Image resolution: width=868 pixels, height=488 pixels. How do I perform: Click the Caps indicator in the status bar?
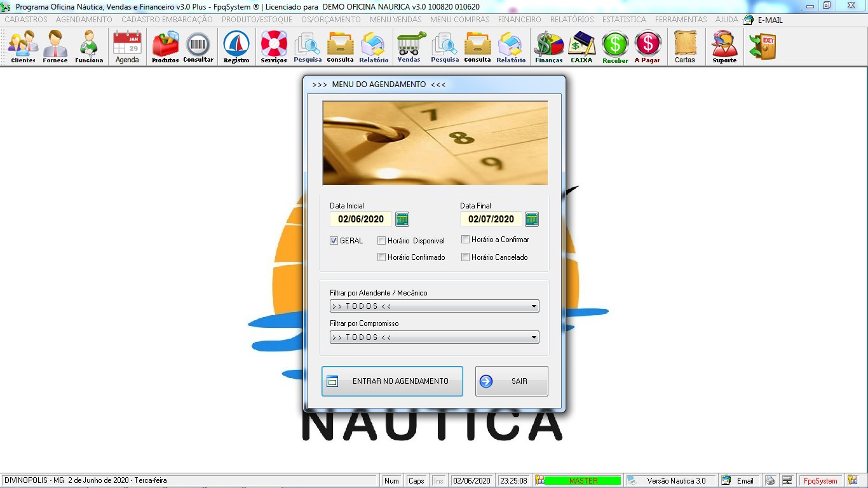pos(416,480)
